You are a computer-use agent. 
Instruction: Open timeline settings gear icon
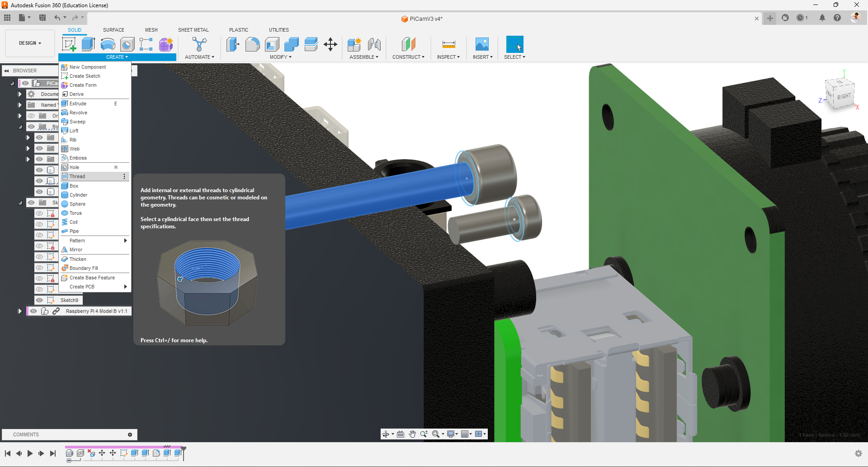pos(859,453)
